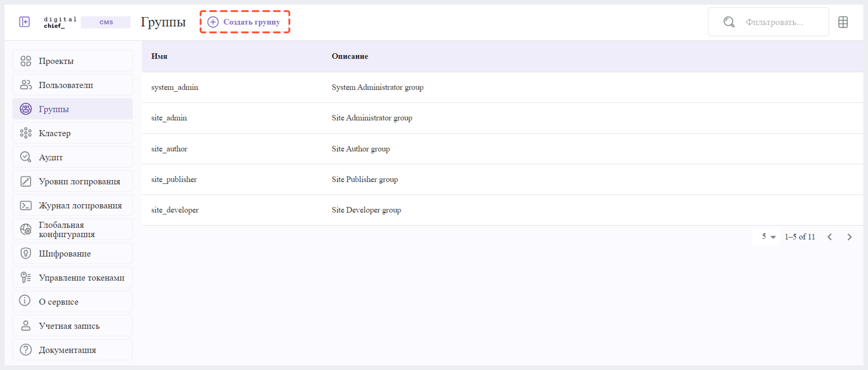Open the site_admin group row

[x=502, y=118]
